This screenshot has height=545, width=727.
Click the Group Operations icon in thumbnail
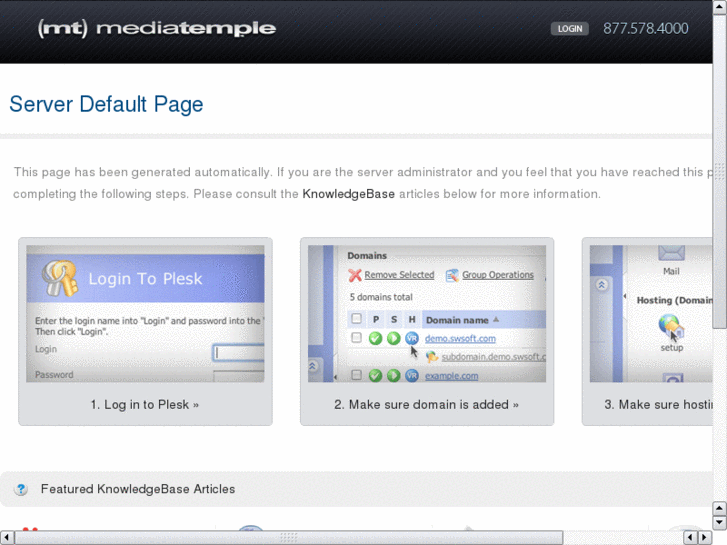[x=452, y=275]
